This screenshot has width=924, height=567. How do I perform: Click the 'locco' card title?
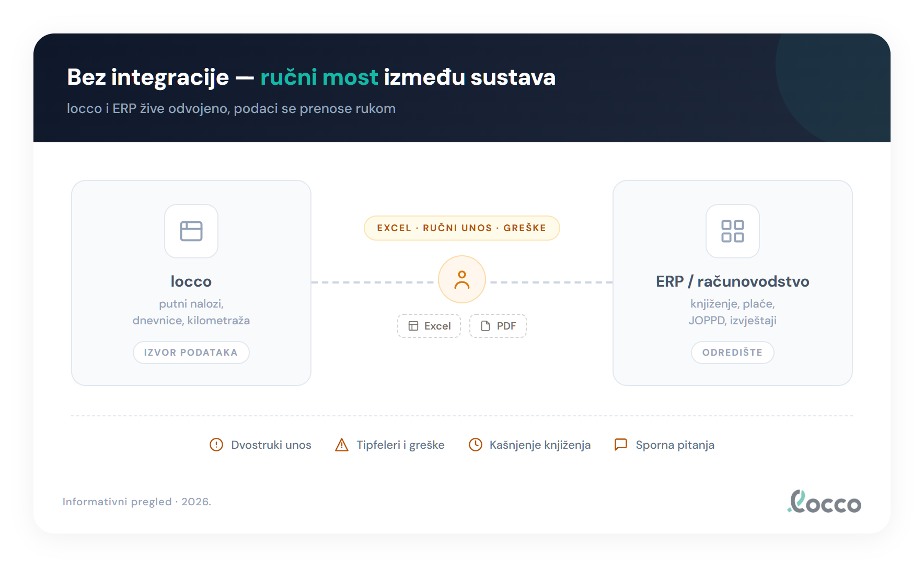coord(191,281)
